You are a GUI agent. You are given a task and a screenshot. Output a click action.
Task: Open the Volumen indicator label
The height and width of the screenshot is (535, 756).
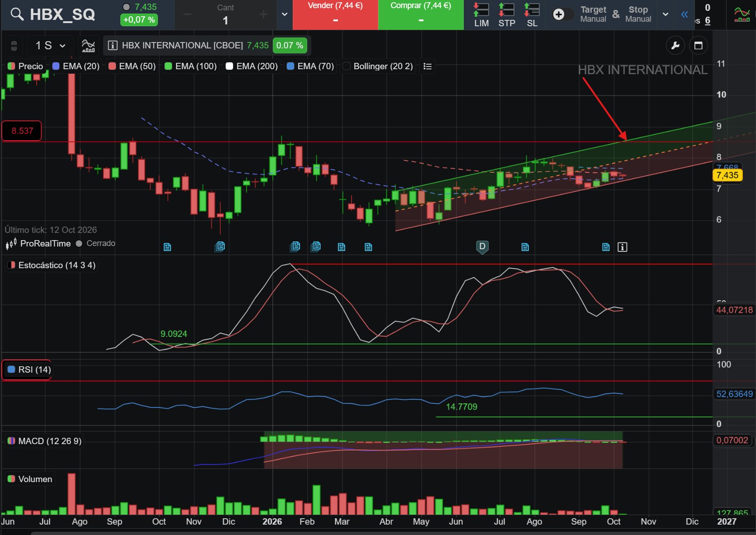(30, 479)
